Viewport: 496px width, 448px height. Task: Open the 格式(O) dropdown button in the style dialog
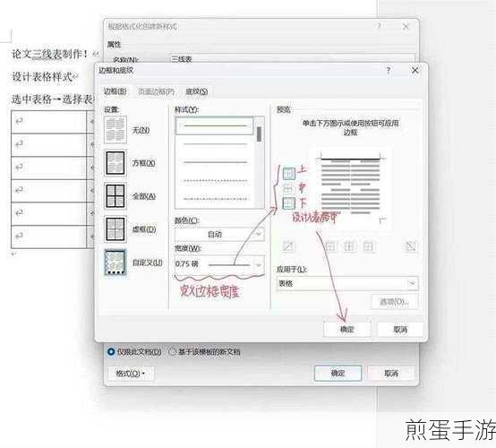pos(131,374)
